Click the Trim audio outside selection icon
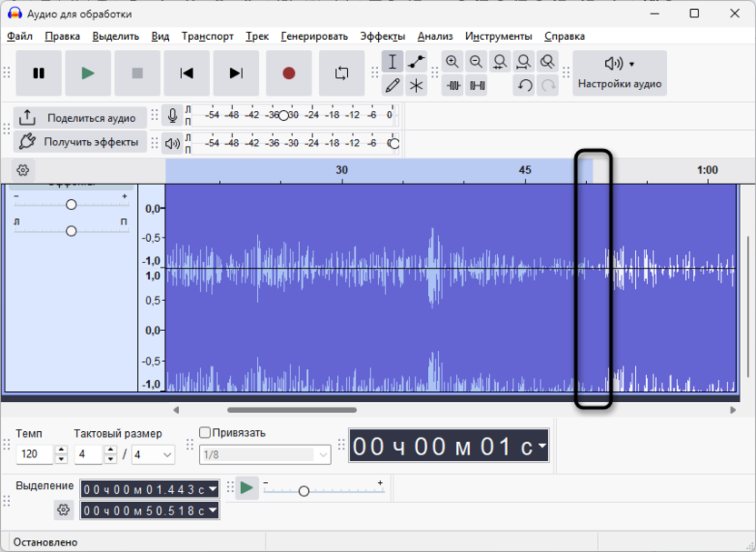Image resolution: width=756 pixels, height=552 pixels. 453,85
